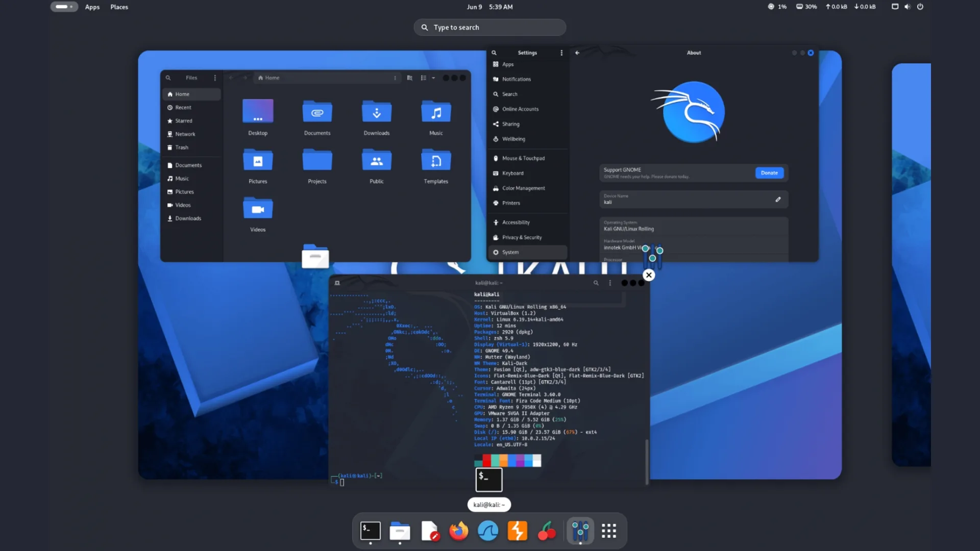Click Starred in Files sidebar
Image resolution: width=980 pixels, height=551 pixels.
pyautogui.click(x=191, y=121)
